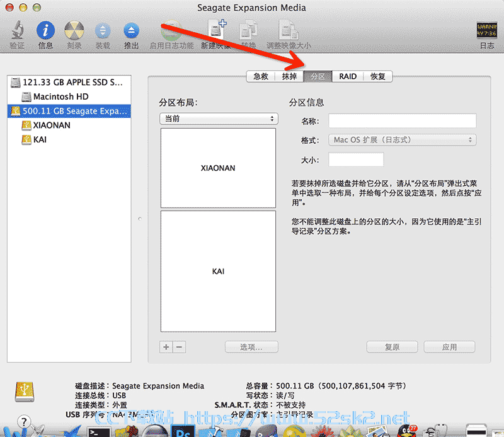Viewport: 504px width, 437px height.
Task: Switch to the 分区 (Partition) tab
Action: point(318,76)
